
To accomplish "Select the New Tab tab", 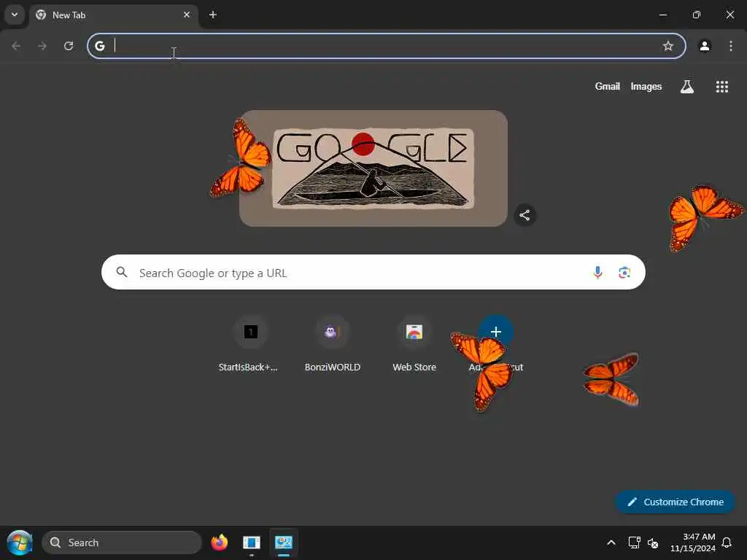I will [113, 15].
